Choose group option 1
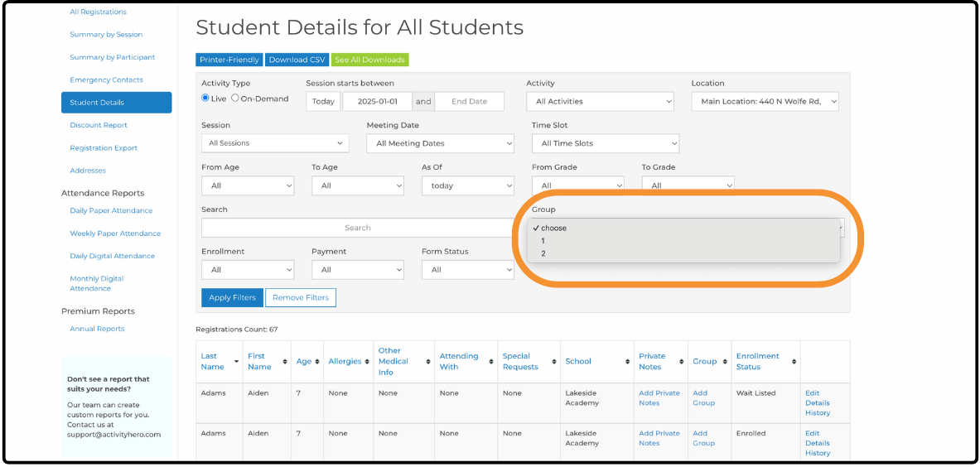Image resolution: width=980 pixels, height=467 pixels. pos(683,241)
